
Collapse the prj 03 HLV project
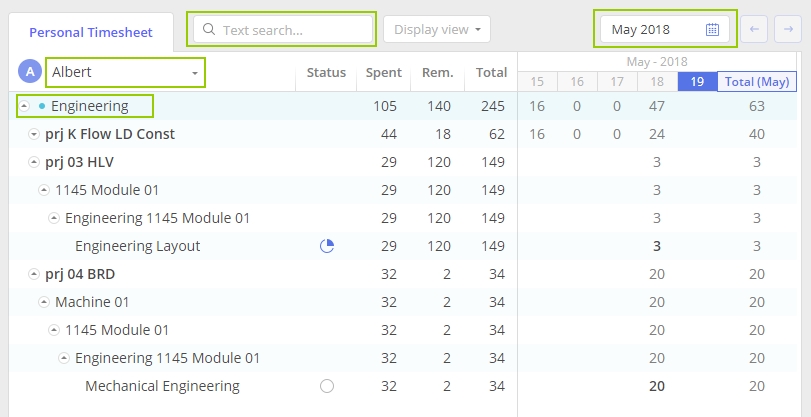[x=34, y=162]
